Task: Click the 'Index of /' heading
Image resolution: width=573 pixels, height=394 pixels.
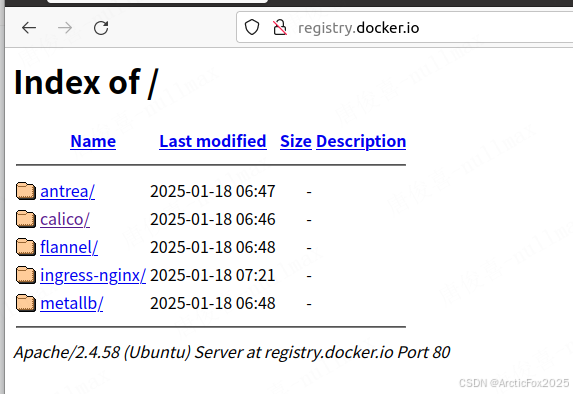Action: [86, 83]
